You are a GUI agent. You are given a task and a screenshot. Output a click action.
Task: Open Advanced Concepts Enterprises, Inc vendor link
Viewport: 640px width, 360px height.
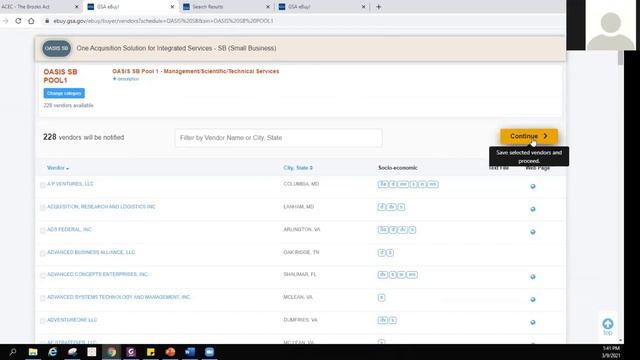coord(98,274)
